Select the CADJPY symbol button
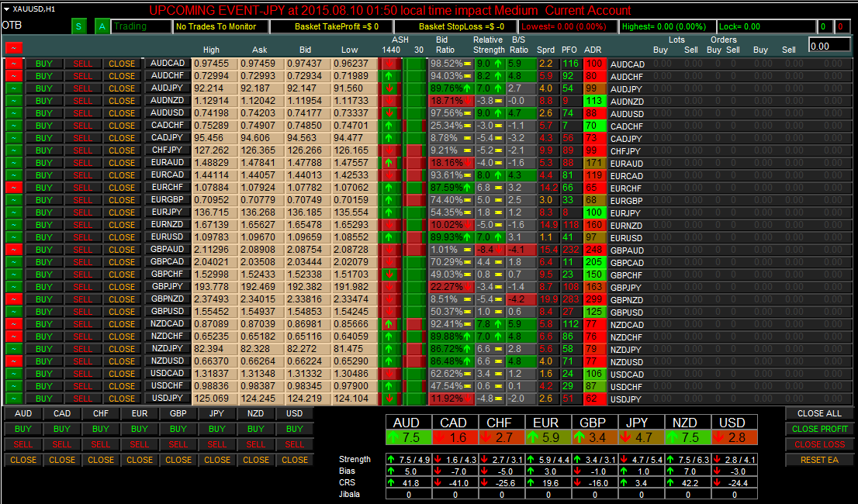 [168, 138]
